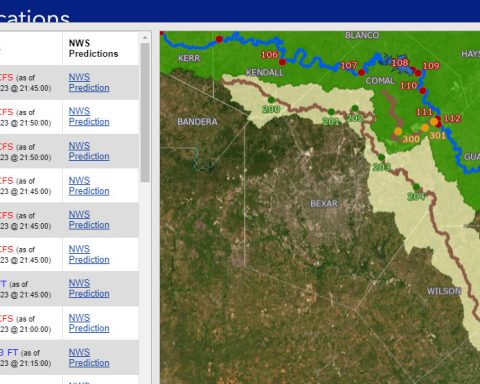Image resolution: width=480 pixels, height=384 pixels.
Task: Click the NWS Prediction link for 21:00:00 row
Action: [89, 323]
